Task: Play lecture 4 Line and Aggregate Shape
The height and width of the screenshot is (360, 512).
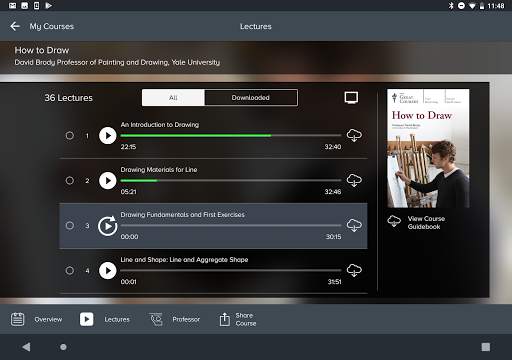Action: pos(107,271)
